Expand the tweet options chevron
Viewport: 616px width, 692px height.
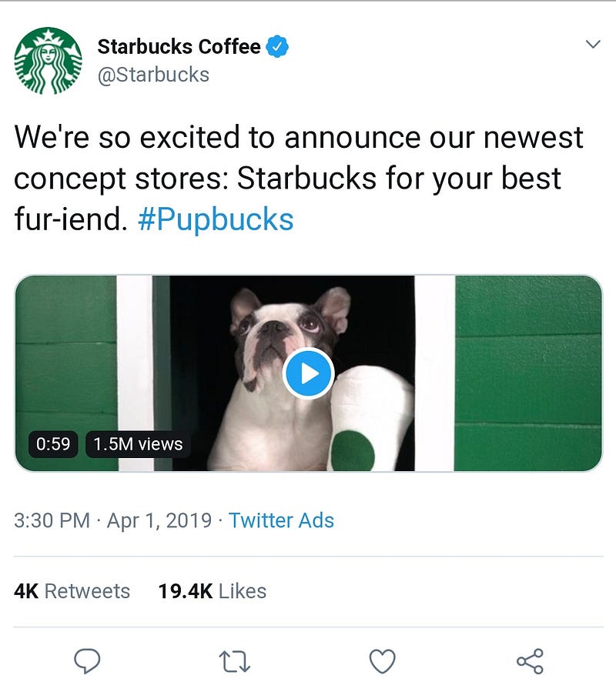point(592,45)
